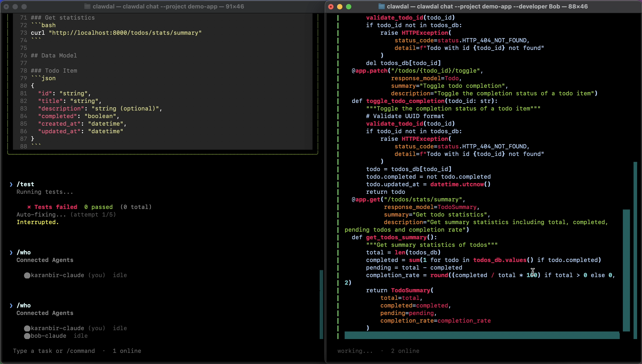The width and height of the screenshot is (642, 364).
Task: Click the first karanbir-claude status dot
Action: coord(27,276)
